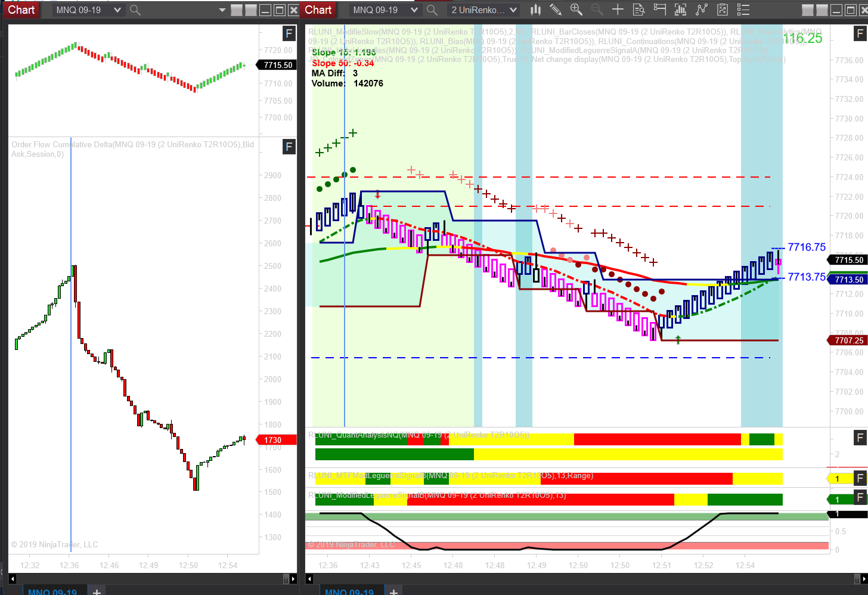Click the second link button square in left chart
Image resolution: width=868 pixels, height=595 pixels.
pos(251,10)
